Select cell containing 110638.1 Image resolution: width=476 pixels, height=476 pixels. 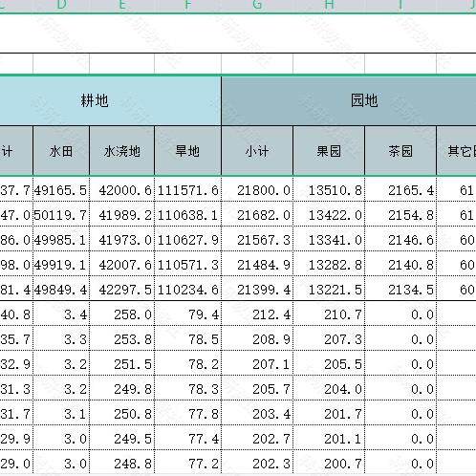(187, 214)
